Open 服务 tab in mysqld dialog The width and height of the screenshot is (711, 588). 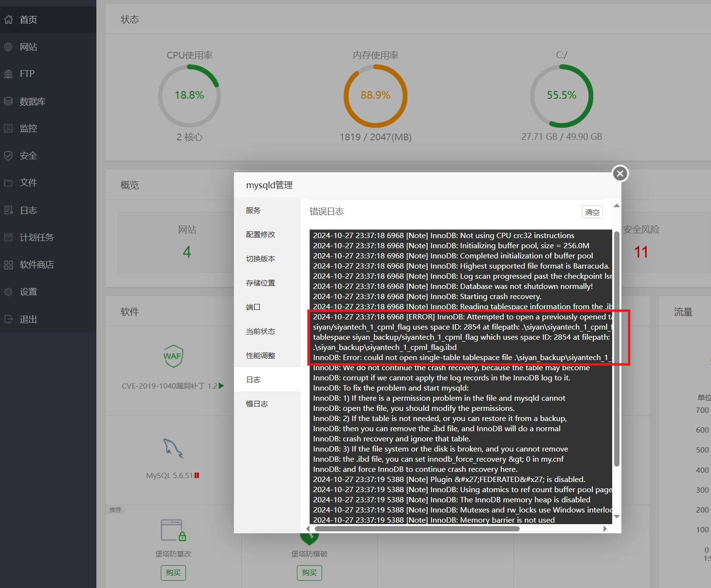click(267, 211)
